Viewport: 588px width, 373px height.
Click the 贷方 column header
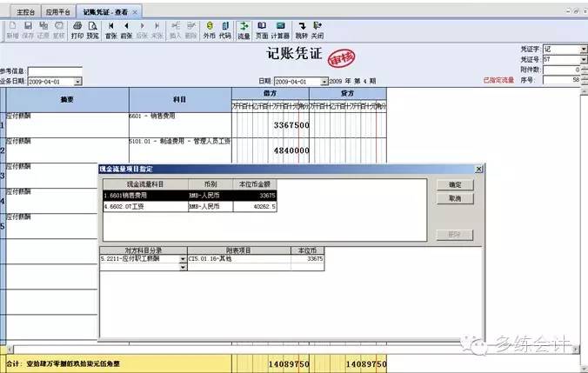(x=348, y=93)
